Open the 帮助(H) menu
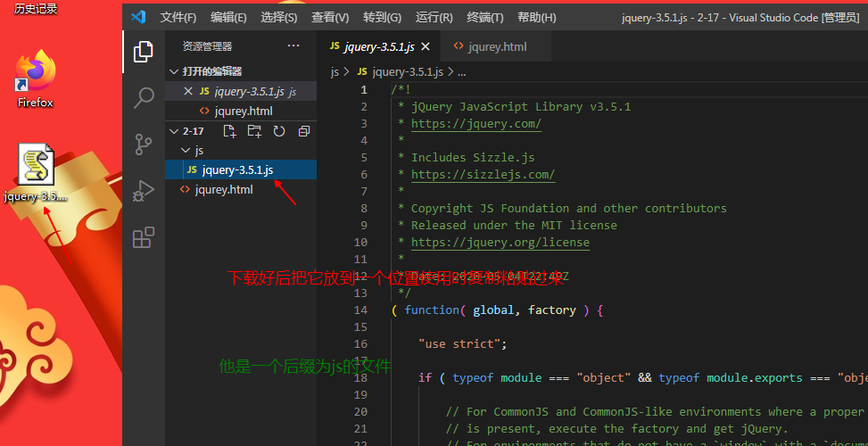Screen dimensions: 868x446 (536, 17)
